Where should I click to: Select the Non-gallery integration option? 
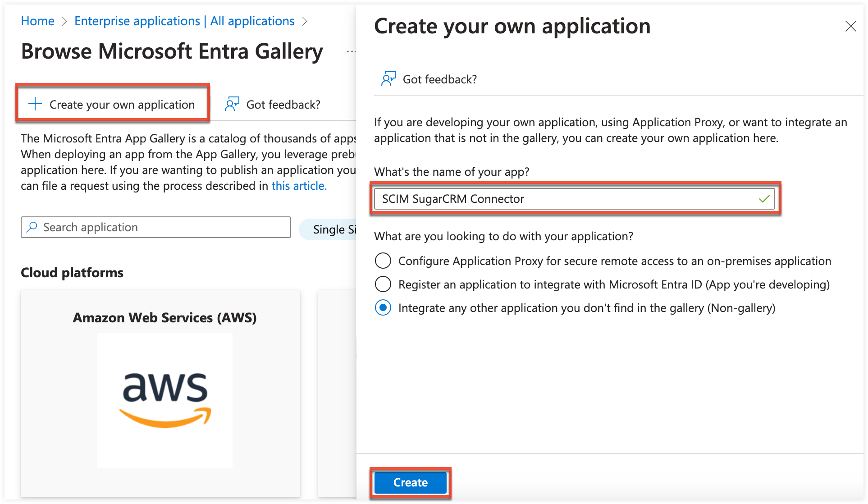click(382, 308)
